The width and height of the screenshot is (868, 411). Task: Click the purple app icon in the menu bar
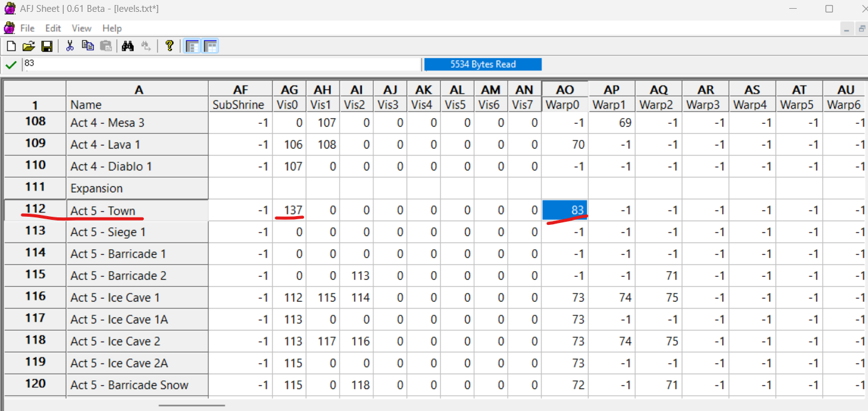coord(9,28)
